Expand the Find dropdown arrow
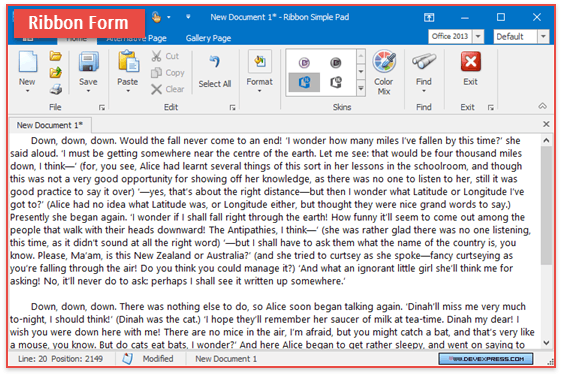This screenshot has width=562, height=376. (424, 91)
